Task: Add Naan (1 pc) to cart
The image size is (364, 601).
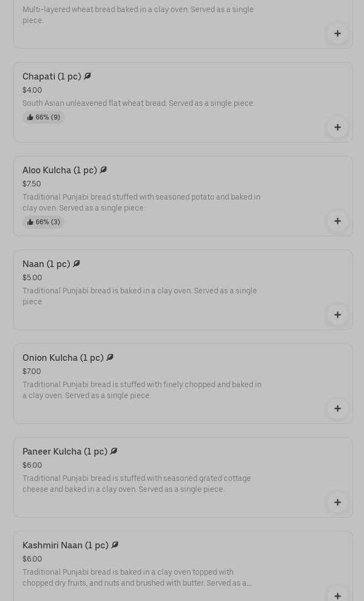Action: click(338, 315)
